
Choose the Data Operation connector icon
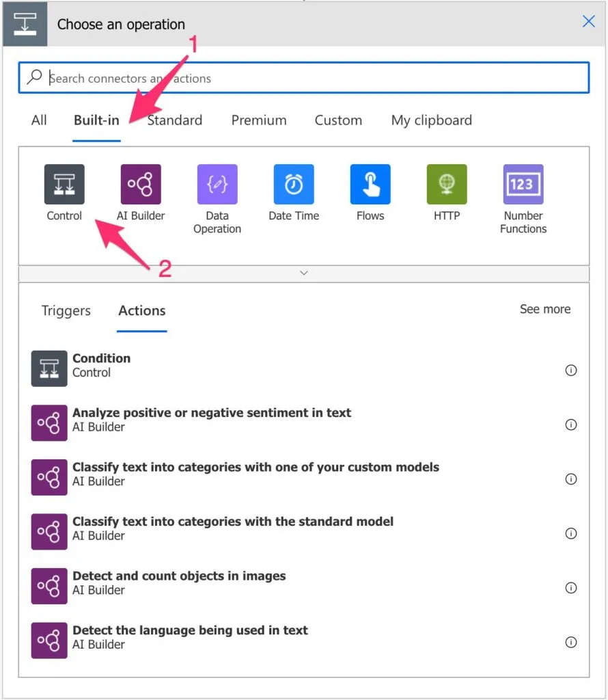(217, 185)
